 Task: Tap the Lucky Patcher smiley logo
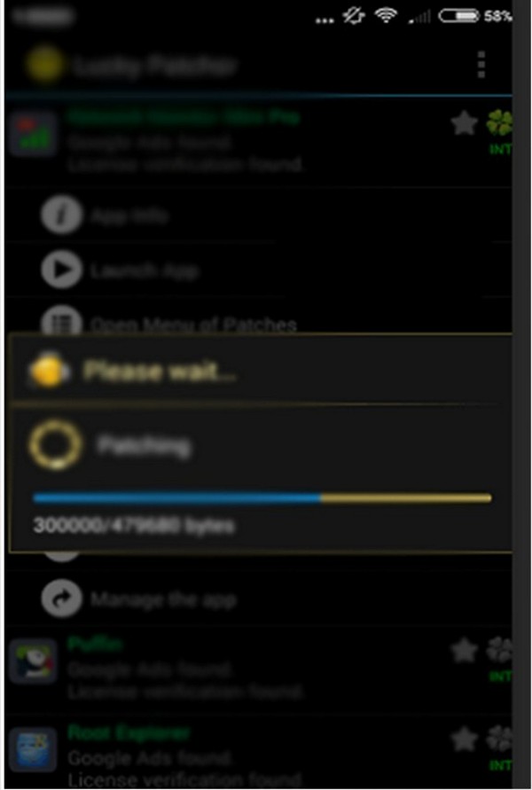point(45,65)
